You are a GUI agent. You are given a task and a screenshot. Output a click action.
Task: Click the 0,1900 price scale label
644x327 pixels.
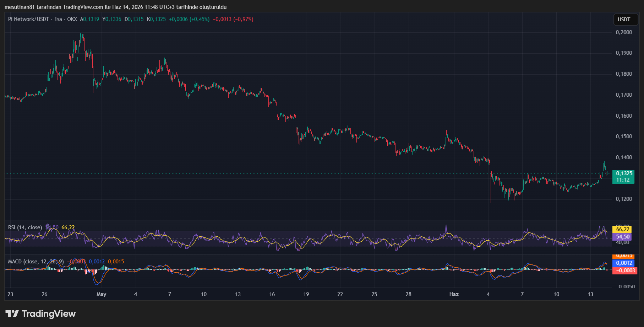tap(624, 53)
